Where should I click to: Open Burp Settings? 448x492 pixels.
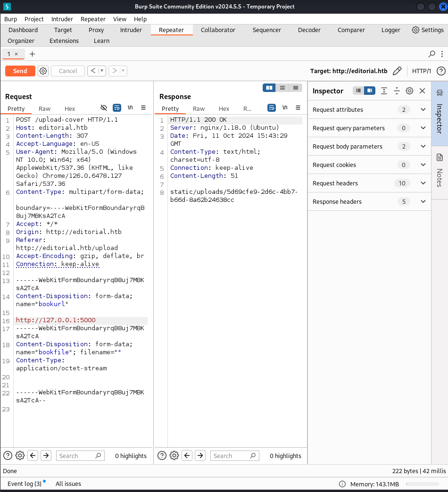[x=428, y=30]
